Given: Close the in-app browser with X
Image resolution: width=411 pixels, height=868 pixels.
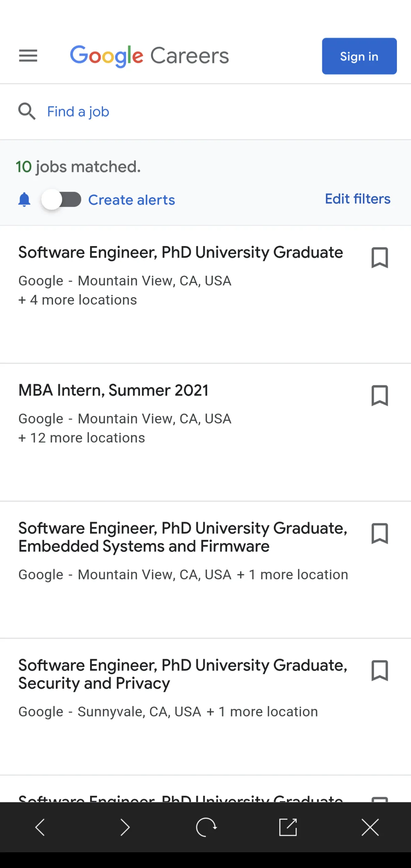Looking at the screenshot, I should [x=370, y=827].
